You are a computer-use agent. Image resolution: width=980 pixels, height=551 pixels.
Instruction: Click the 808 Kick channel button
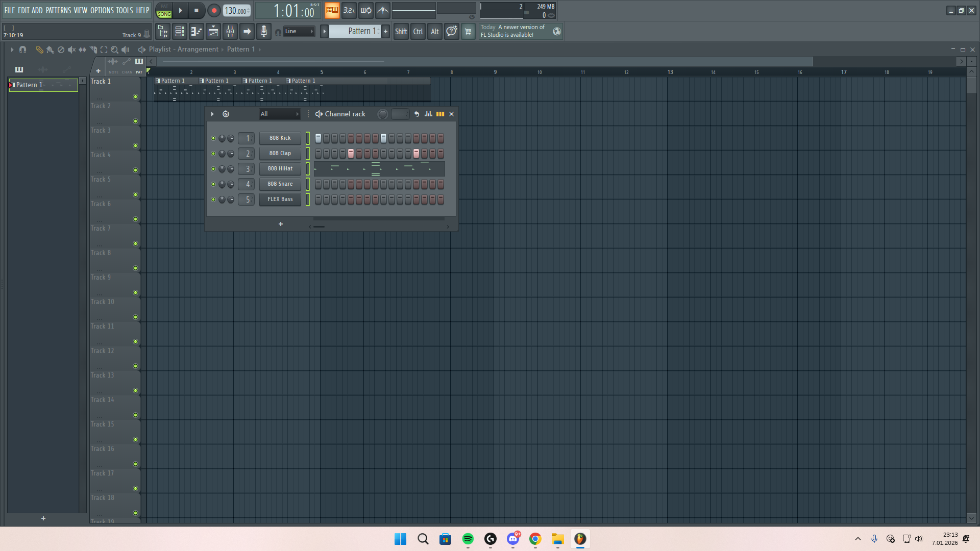click(x=280, y=138)
